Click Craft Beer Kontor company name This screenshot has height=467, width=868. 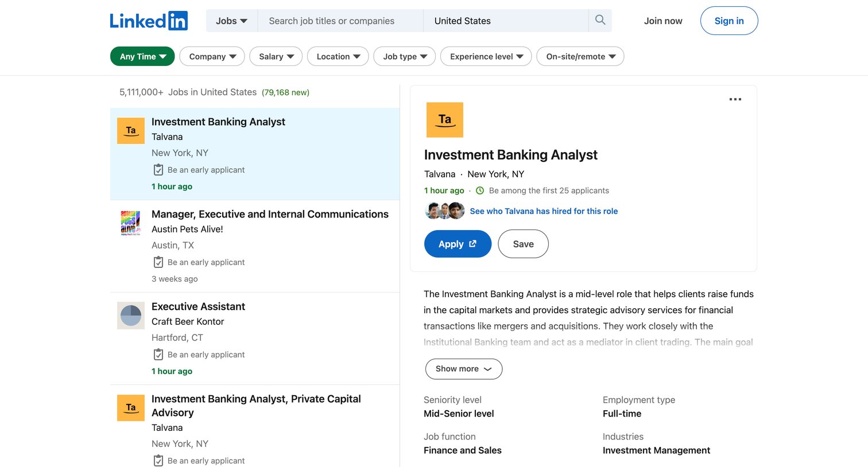[x=188, y=321]
